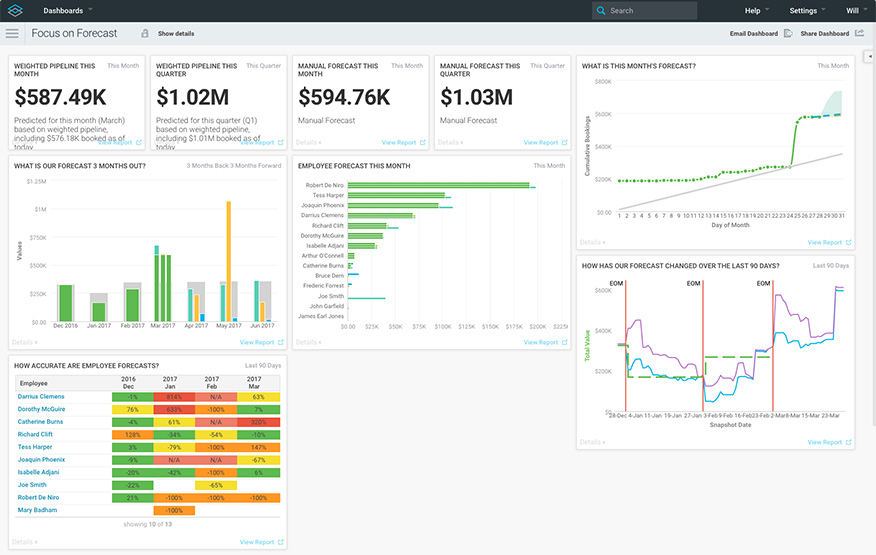This screenshot has width=876, height=555.
Task: Click the Share Dashboard export icon
Action: tap(859, 33)
